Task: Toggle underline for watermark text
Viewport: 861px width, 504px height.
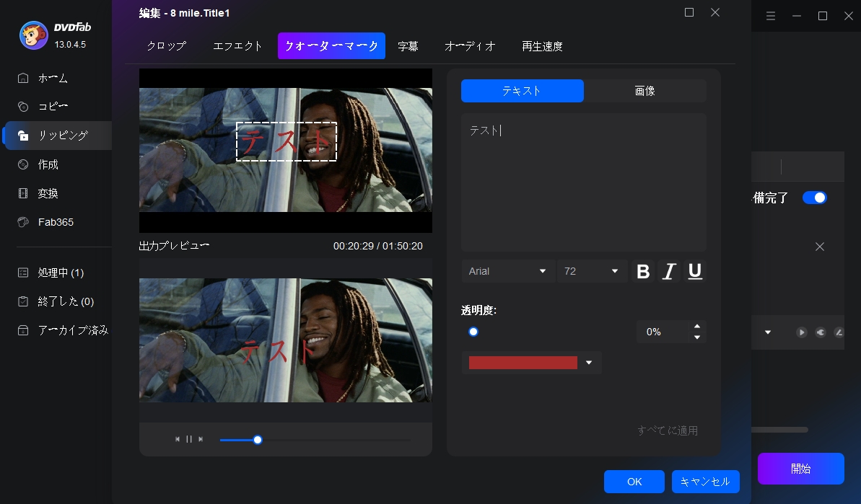Action: pyautogui.click(x=694, y=272)
